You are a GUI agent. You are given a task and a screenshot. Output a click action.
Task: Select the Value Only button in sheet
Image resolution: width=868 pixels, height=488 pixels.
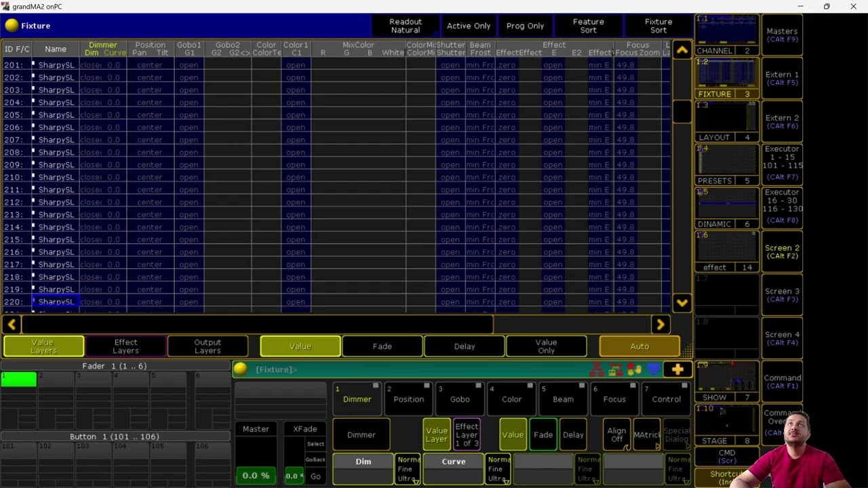tap(546, 346)
